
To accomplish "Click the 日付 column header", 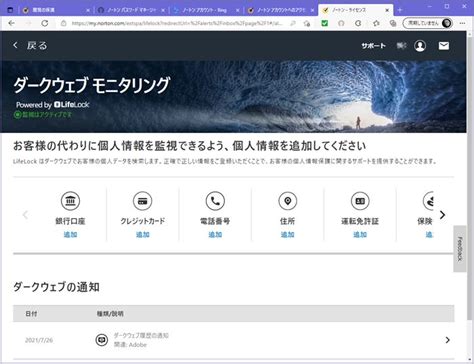I will tap(31, 314).
